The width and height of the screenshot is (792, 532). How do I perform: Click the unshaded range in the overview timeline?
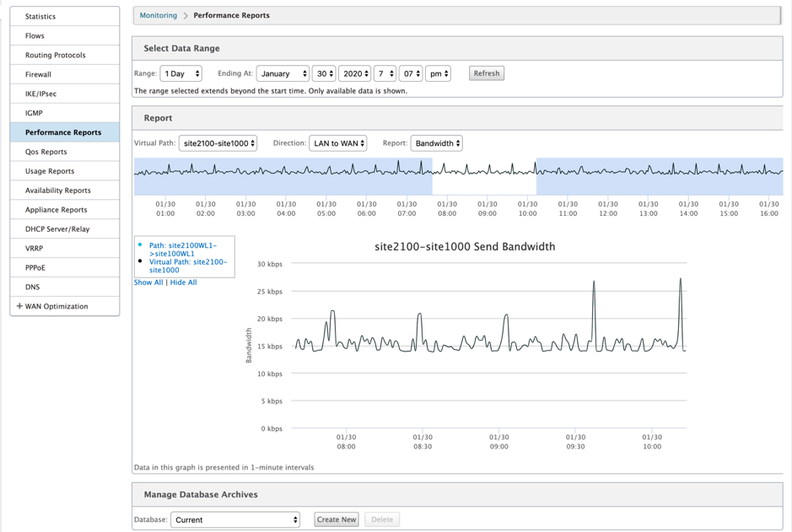(x=484, y=176)
